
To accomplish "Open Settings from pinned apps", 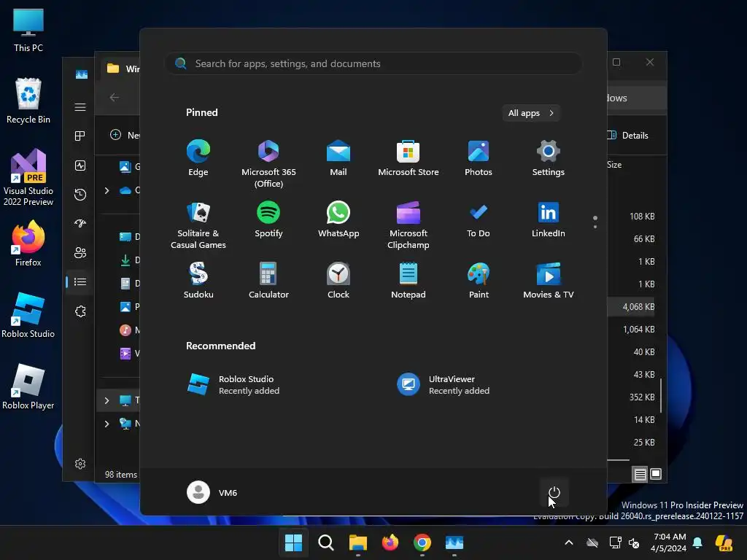I will (x=549, y=158).
